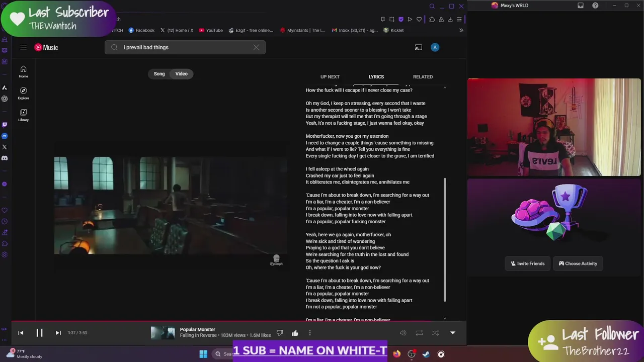Image resolution: width=644 pixels, height=362 pixels.
Task: Click the search field with 'i prevail bad things'
Action: (185, 47)
